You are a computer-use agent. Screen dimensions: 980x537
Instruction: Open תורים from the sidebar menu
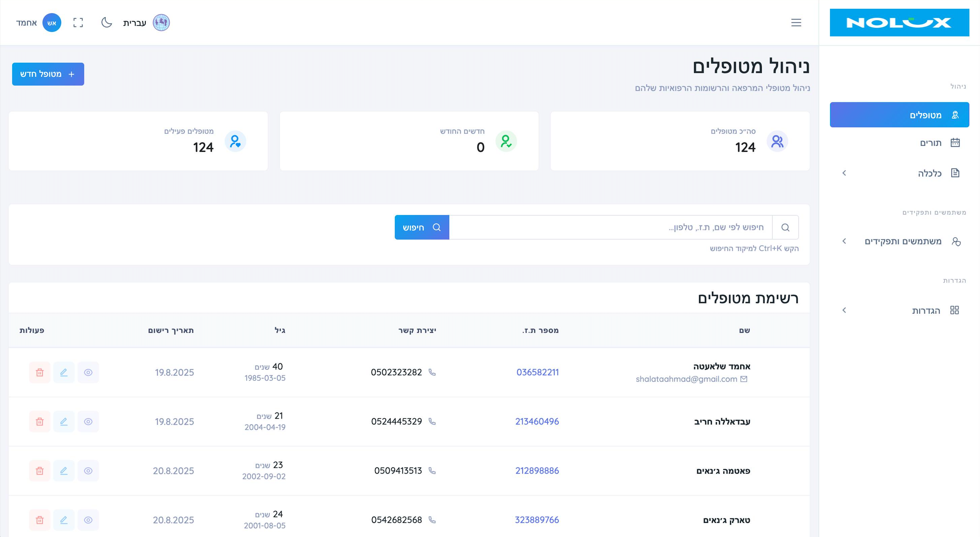(x=930, y=143)
